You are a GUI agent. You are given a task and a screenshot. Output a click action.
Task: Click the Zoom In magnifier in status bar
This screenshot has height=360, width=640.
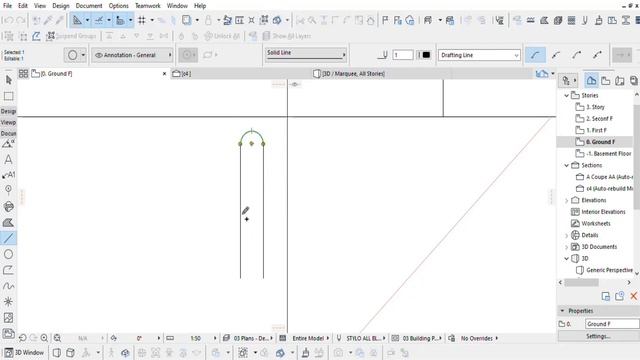(44, 338)
